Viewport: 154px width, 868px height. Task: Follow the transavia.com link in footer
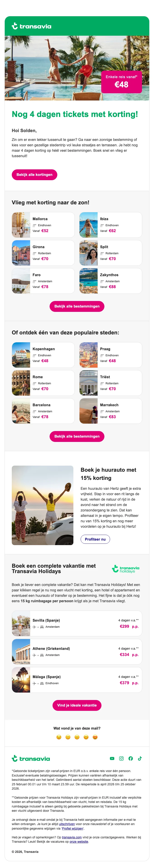point(72,837)
